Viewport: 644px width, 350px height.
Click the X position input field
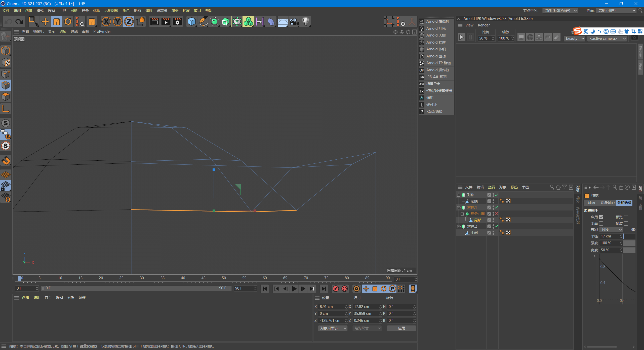331,307
